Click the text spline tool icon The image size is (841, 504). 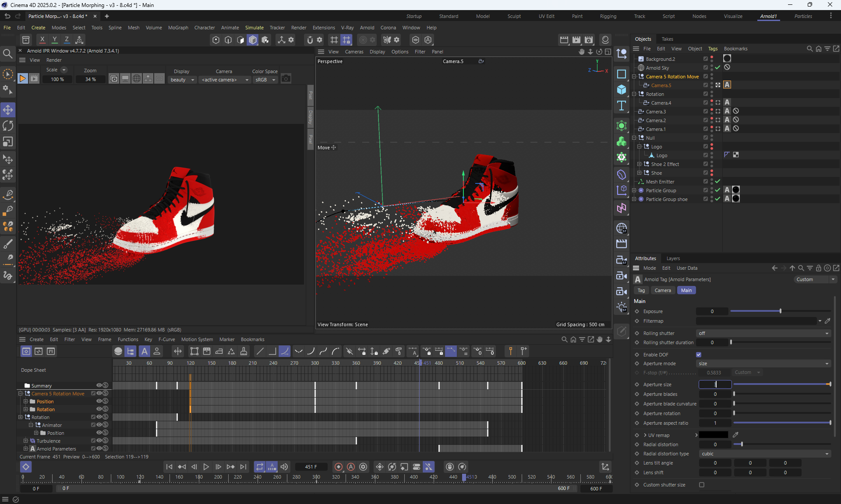[622, 106]
